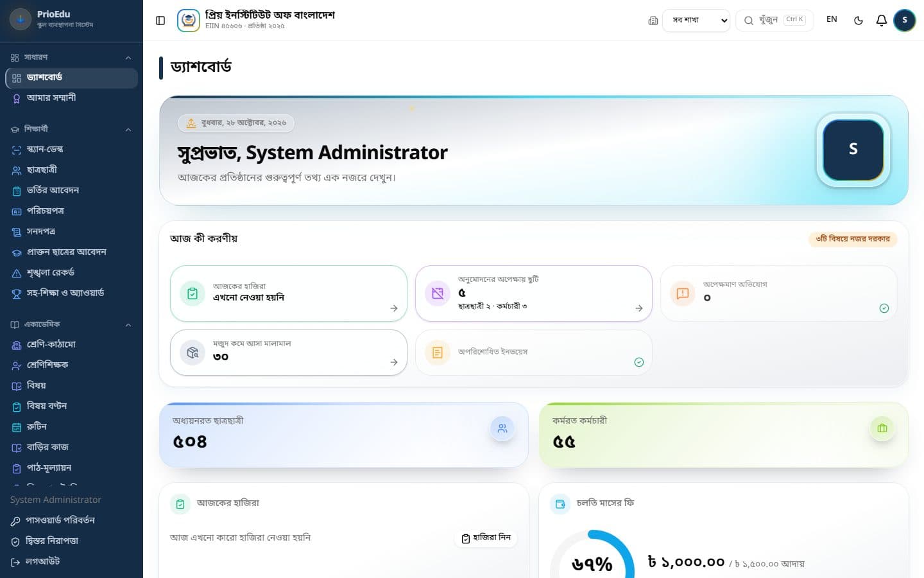
Task: Open the notifications bell
Action: tap(882, 21)
